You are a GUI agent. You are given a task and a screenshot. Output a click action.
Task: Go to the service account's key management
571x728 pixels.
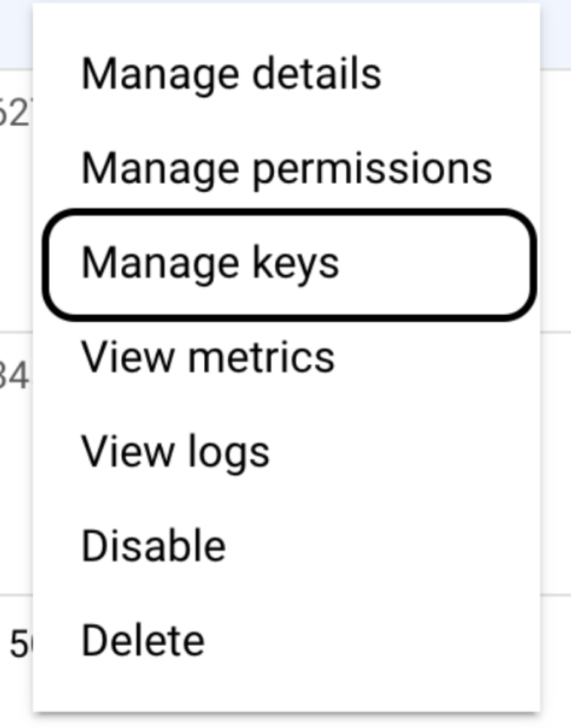[210, 263]
